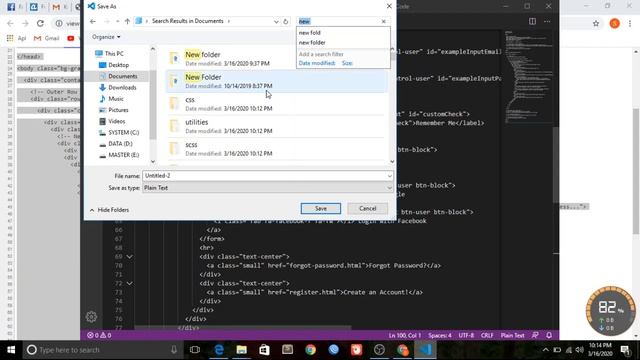640x360 pixels.
Task: Reload the Chrome page
Action: 40,23
